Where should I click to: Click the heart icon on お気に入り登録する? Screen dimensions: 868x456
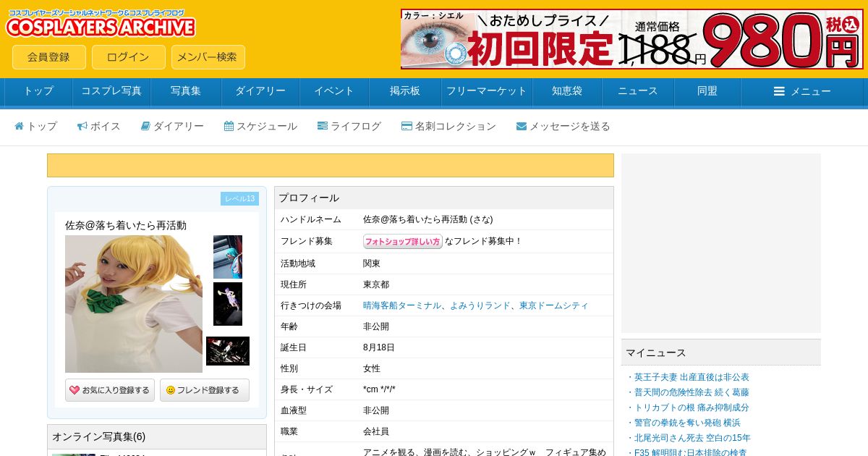coord(75,390)
